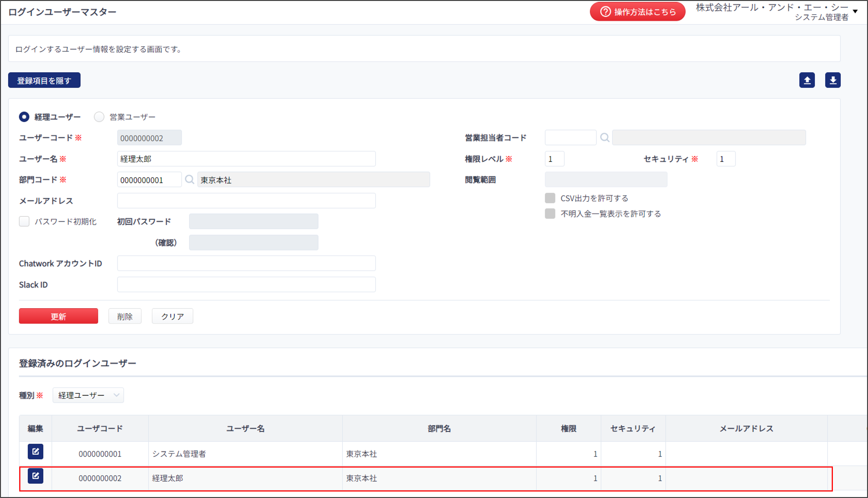Viewport: 868px width, 498px height.
Task: Open the 種別 dropdown
Action: coord(88,395)
